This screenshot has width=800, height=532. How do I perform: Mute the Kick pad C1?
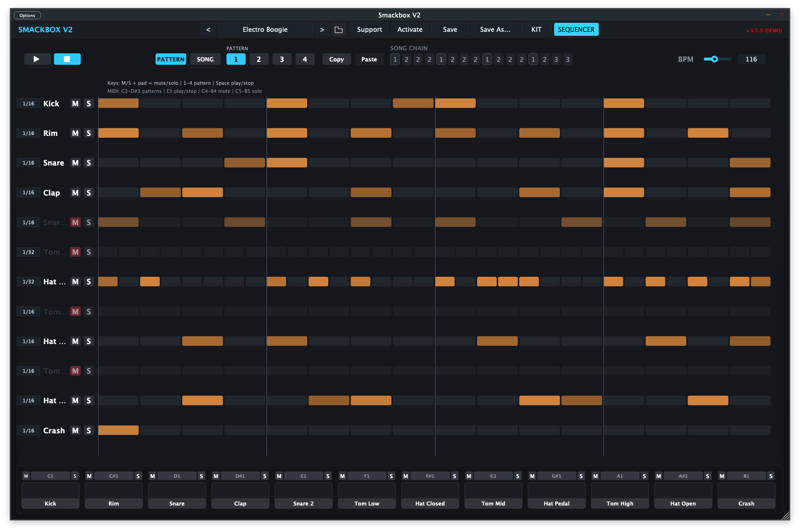(26, 476)
